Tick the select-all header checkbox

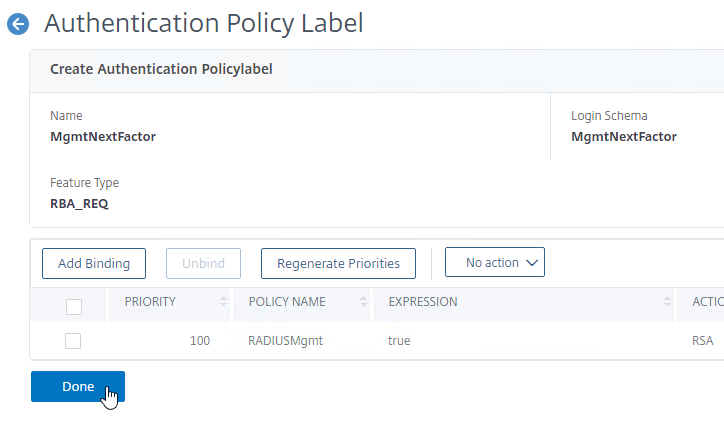point(74,307)
